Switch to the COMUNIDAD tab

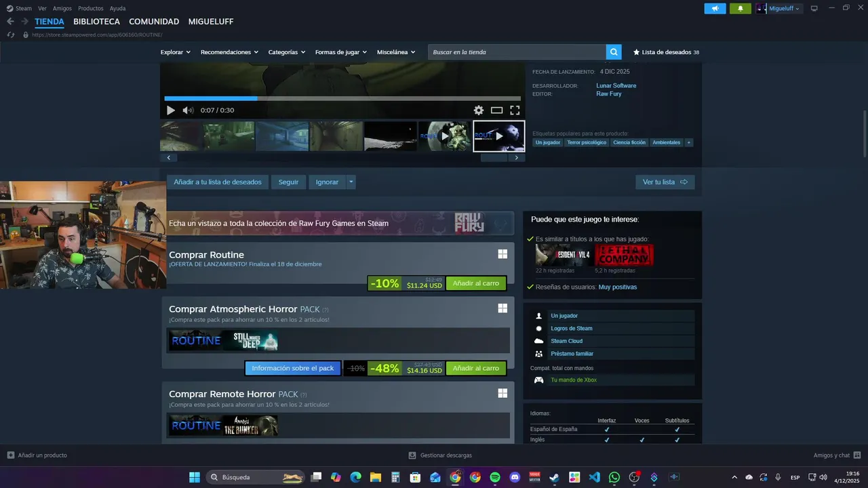154,22
